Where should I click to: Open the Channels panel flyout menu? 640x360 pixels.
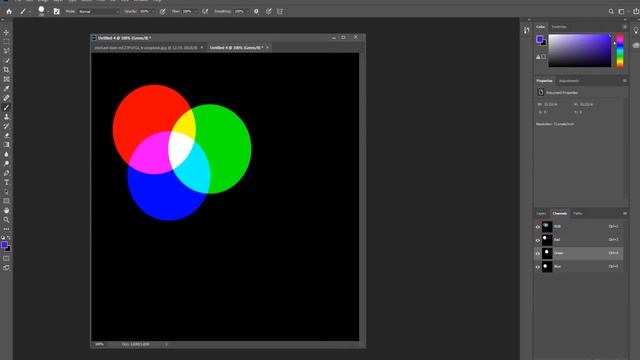(624, 213)
